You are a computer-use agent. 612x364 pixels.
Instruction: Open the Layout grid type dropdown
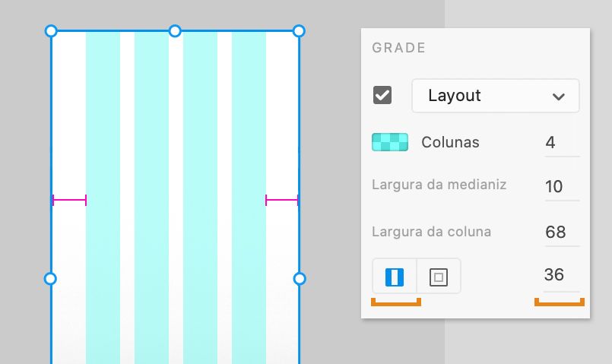coord(496,96)
